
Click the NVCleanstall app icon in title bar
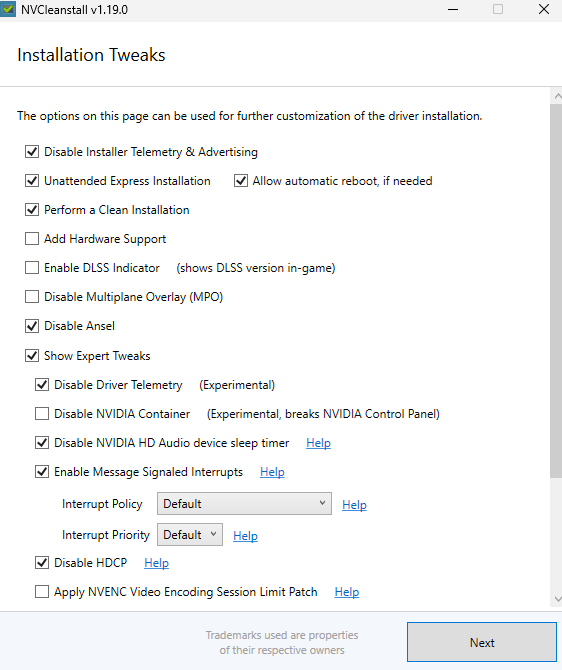pyautogui.click(x=8, y=9)
